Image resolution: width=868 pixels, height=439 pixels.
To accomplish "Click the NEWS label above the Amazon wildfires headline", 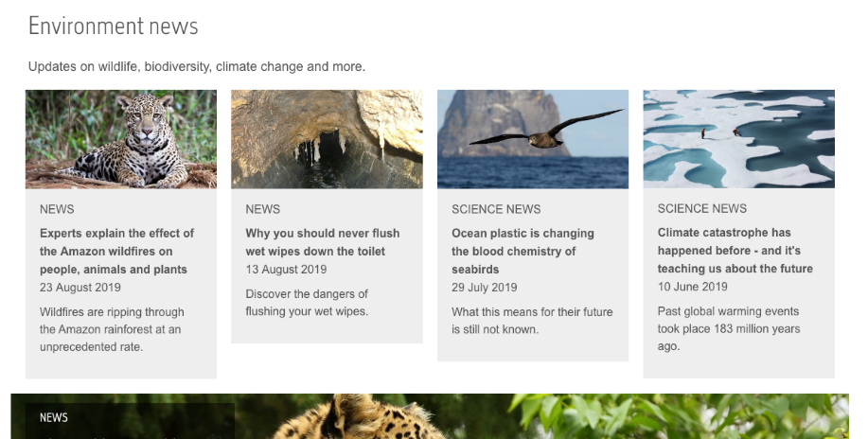I will (x=57, y=209).
